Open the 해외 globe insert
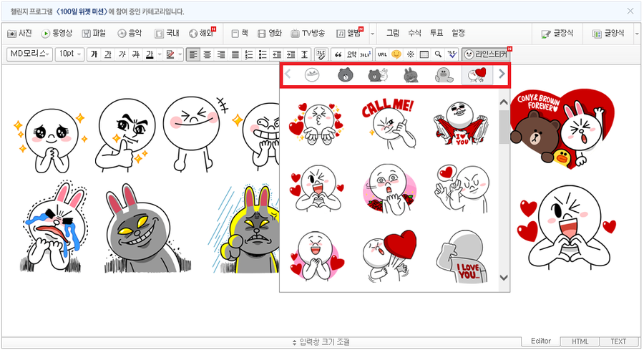 click(201, 33)
